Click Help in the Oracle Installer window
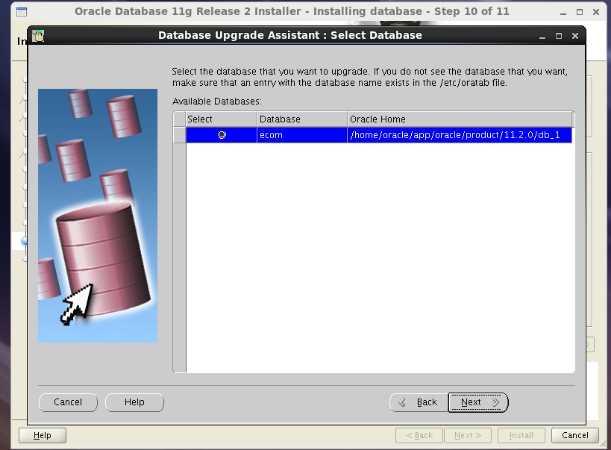The width and height of the screenshot is (611, 450). pyautogui.click(x=42, y=435)
